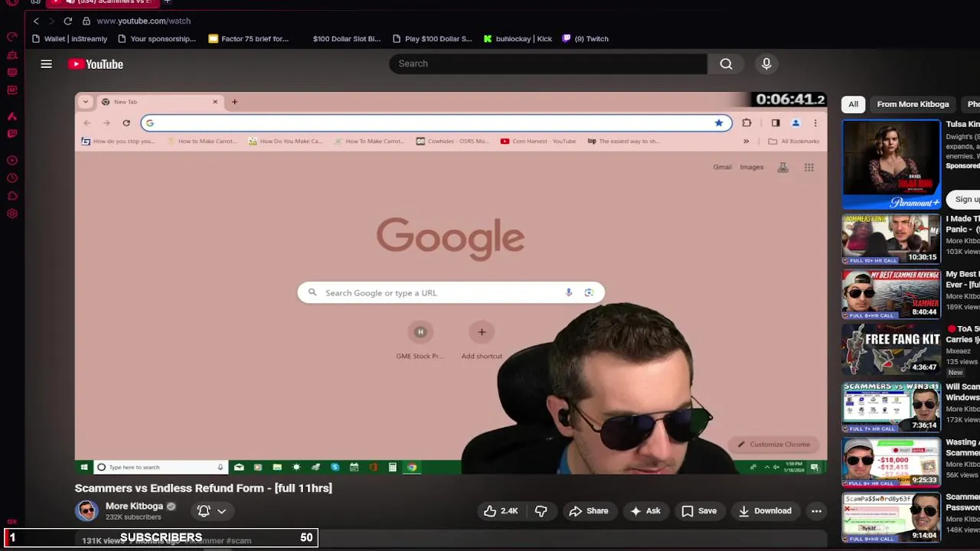Click the video player to pause
980x551 pixels.
click(451, 283)
